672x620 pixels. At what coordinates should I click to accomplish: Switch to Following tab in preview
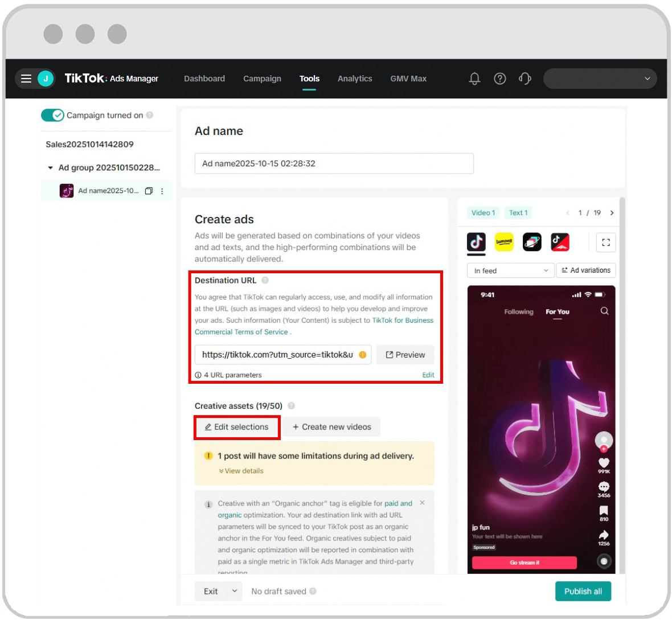[519, 312]
